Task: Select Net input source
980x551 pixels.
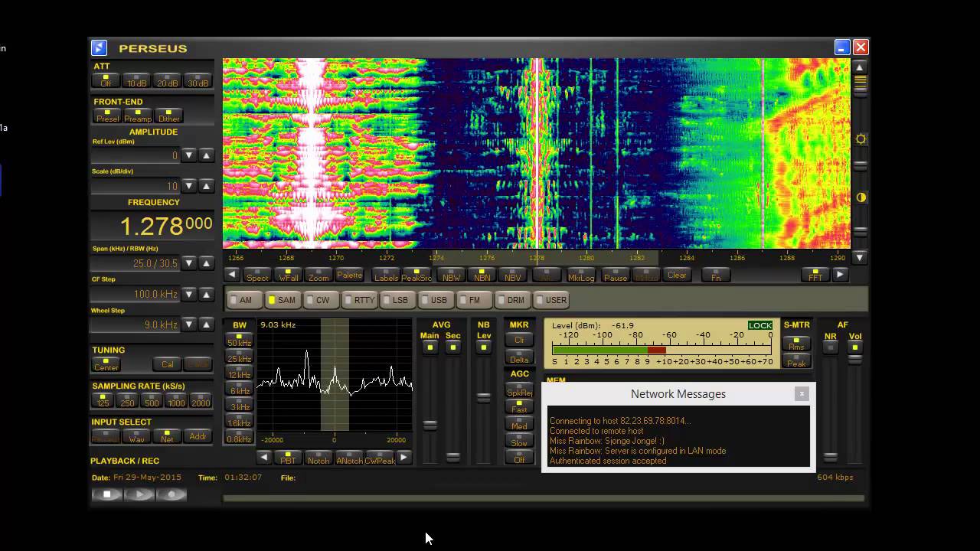Action: click(167, 436)
